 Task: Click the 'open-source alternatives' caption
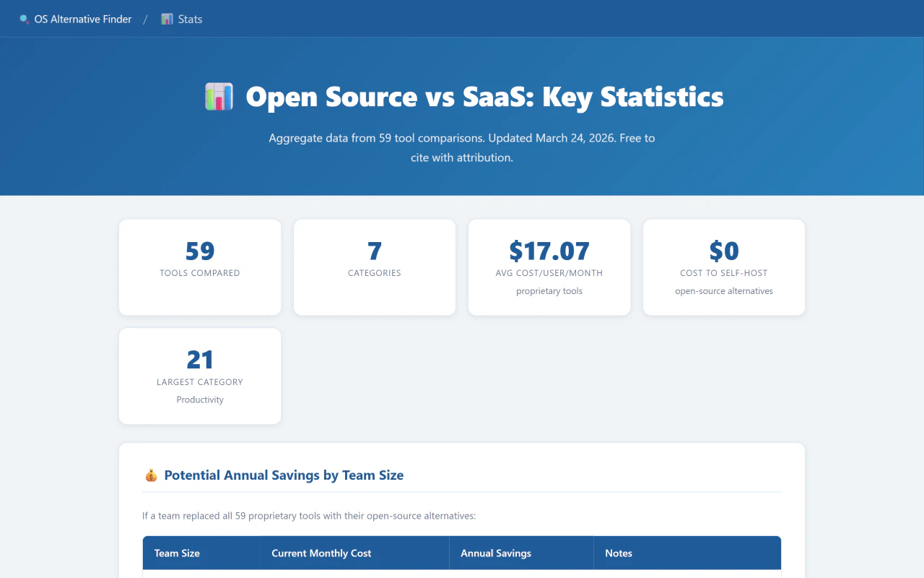(x=724, y=291)
